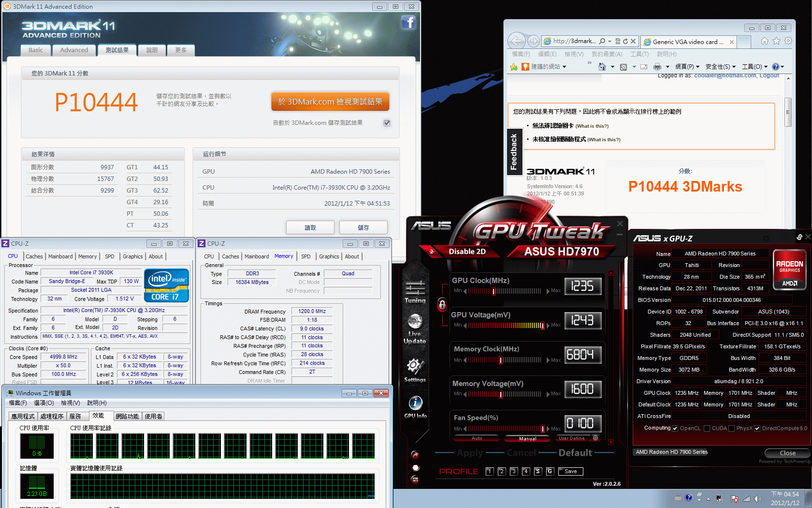Click the 讀取 button in 3DMark 11

coord(310,227)
